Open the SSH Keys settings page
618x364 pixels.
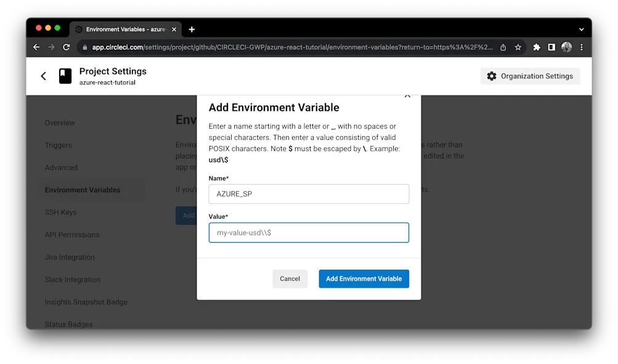pos(60,212)
